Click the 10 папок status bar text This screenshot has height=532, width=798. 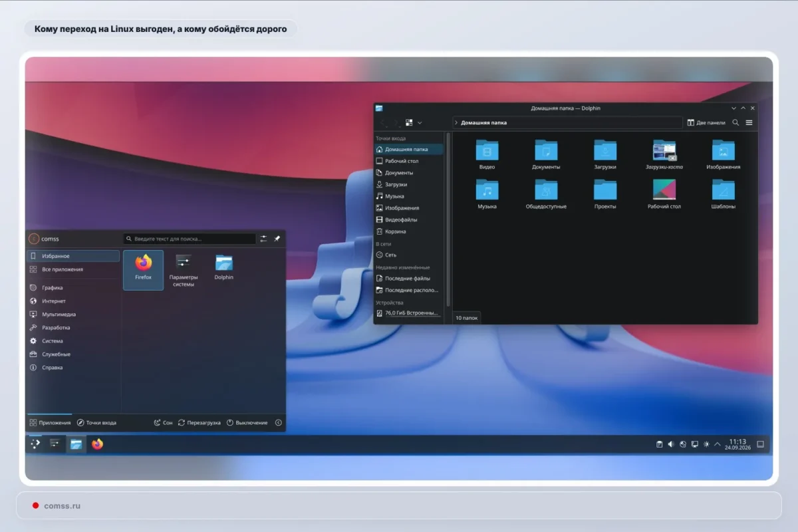[466, 318]
